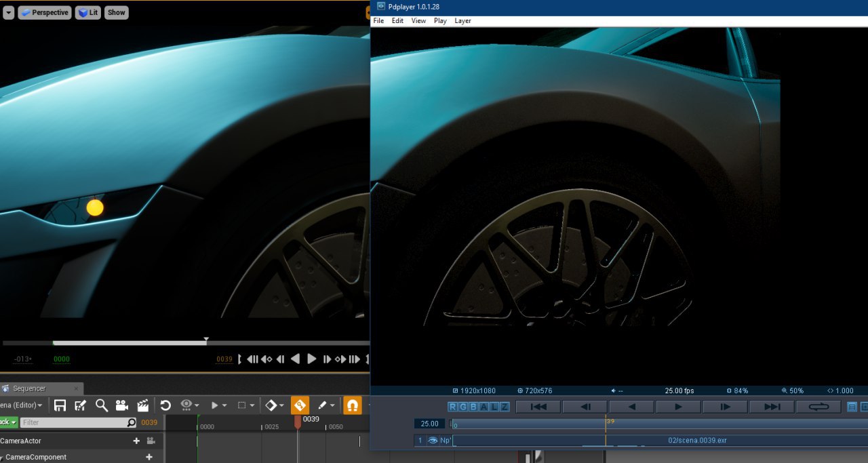Click the green 0000 start time value
Screen dimensions: 868x463
pos(62,359)
